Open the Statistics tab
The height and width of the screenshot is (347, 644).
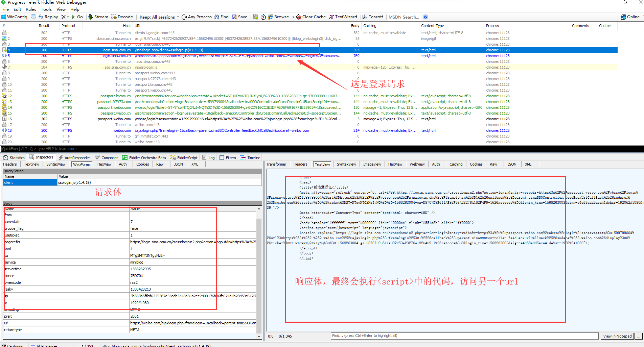(x=14, y=158)
